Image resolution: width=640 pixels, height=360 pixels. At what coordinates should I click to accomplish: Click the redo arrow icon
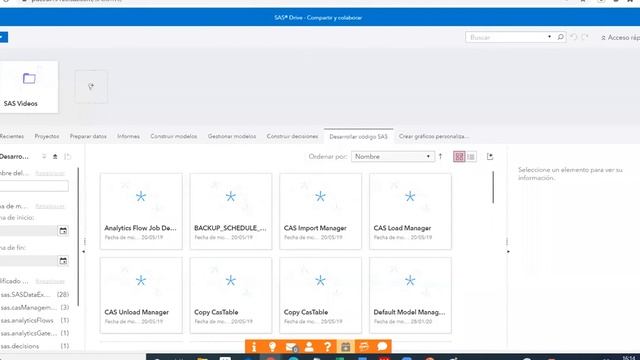pos(585,37)
